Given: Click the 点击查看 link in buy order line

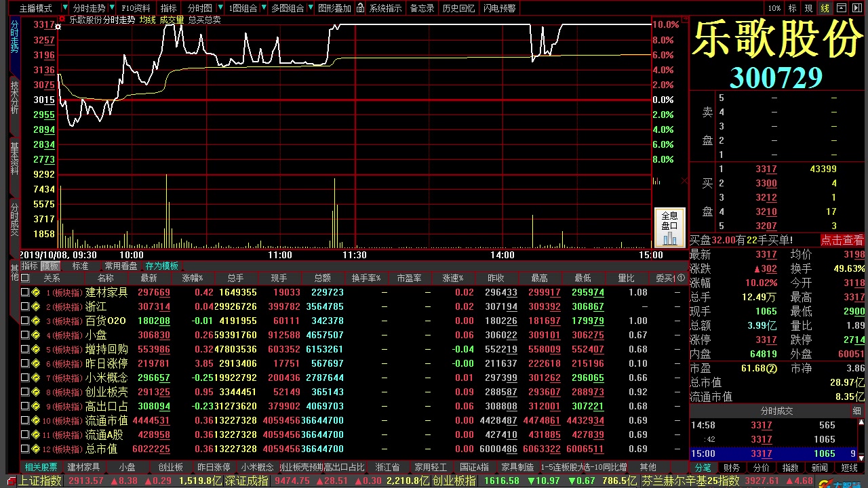Looking at the screenshot, I should click(842, 240).
